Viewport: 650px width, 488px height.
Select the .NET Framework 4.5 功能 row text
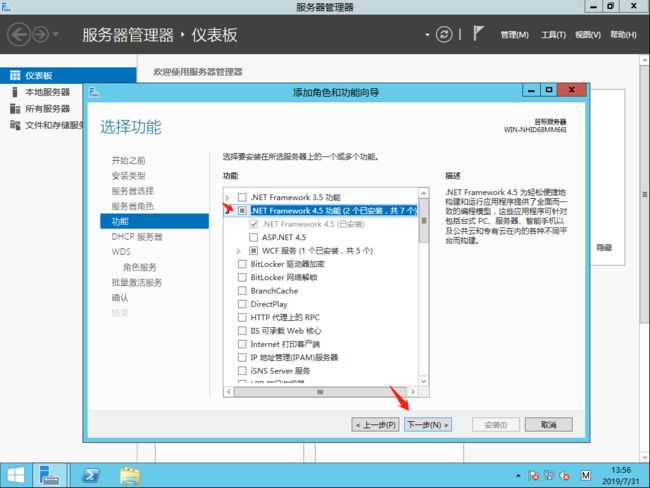point(333,211)
